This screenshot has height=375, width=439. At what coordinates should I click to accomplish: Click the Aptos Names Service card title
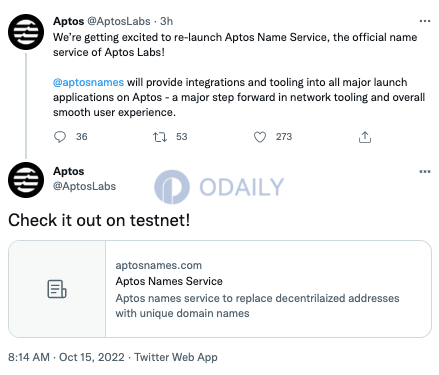(169, 281)
